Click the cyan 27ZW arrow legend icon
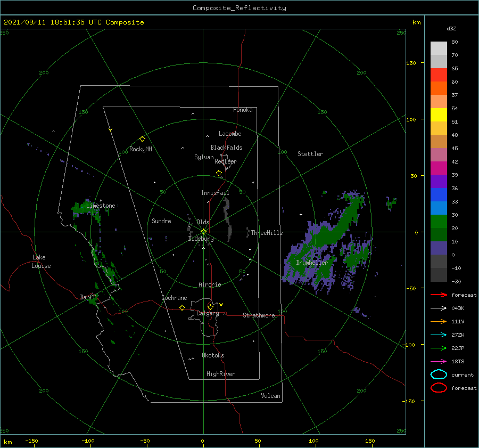This screenshot has width=479, height=448. point(439,335)
